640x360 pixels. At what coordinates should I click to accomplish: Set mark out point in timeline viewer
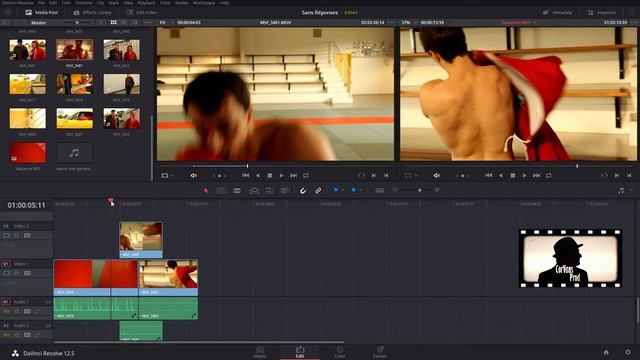pos(629,176)
